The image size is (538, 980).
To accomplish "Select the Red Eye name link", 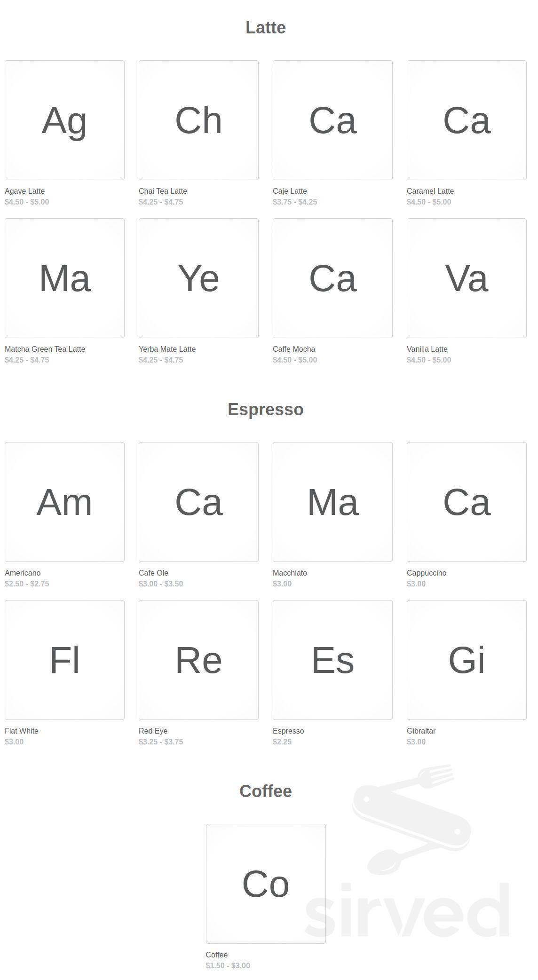I will (153, 731).
